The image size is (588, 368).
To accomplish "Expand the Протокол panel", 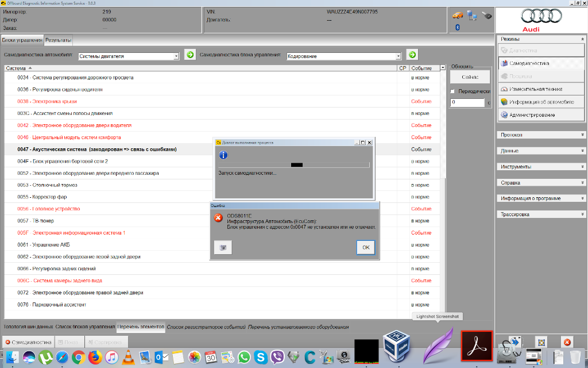I will [541, 135].
